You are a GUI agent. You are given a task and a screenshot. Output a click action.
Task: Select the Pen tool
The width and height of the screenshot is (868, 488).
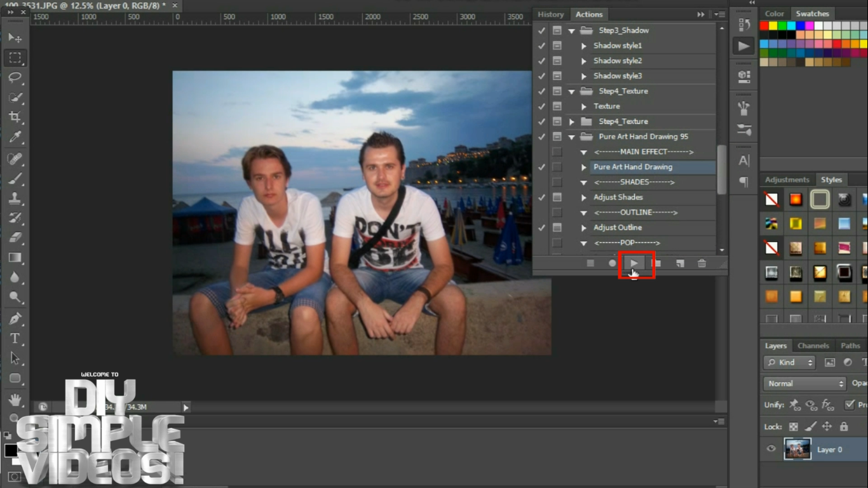coord(15,318)
